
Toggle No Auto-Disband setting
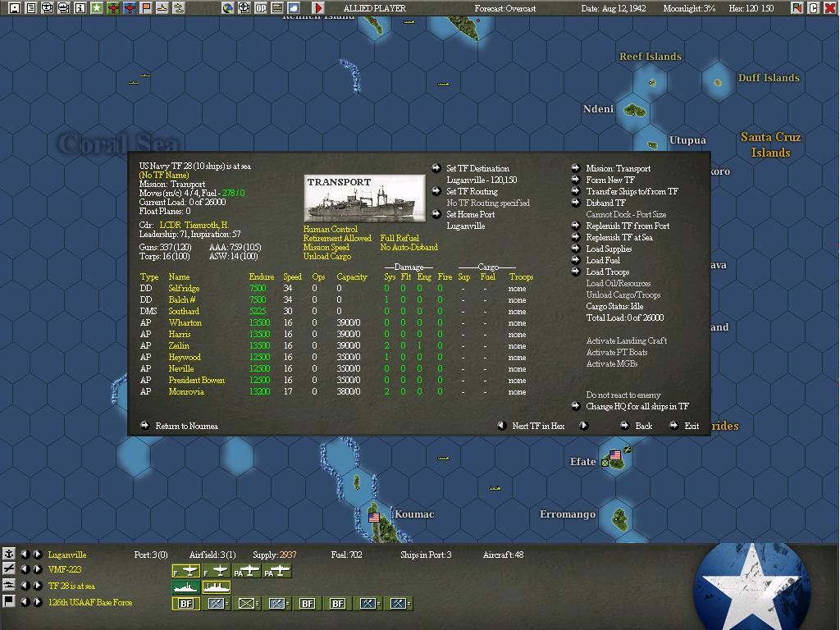(x=409, y=248)
